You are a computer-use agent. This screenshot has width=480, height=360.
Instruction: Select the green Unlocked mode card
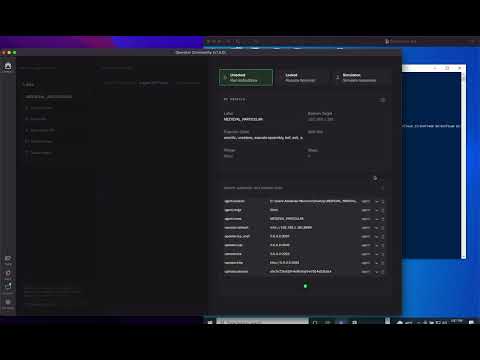[x=246, y=78]
